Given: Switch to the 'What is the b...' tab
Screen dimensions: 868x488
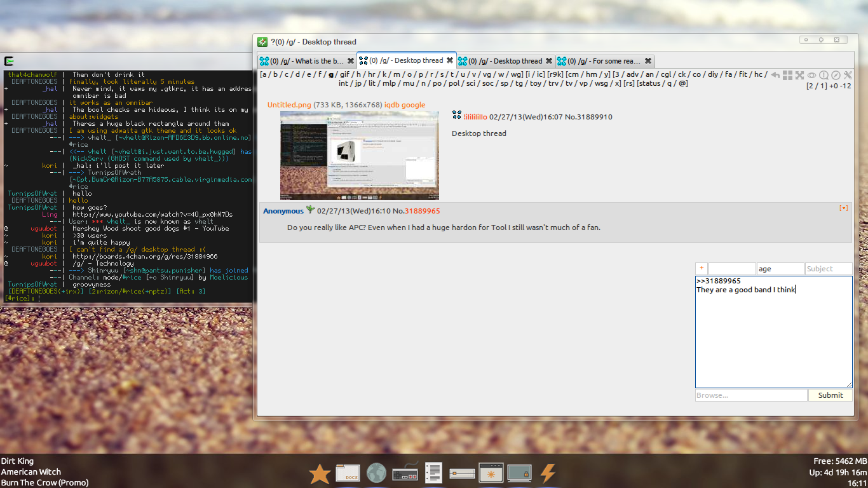Looking at the screenshot, I should 307,61.
